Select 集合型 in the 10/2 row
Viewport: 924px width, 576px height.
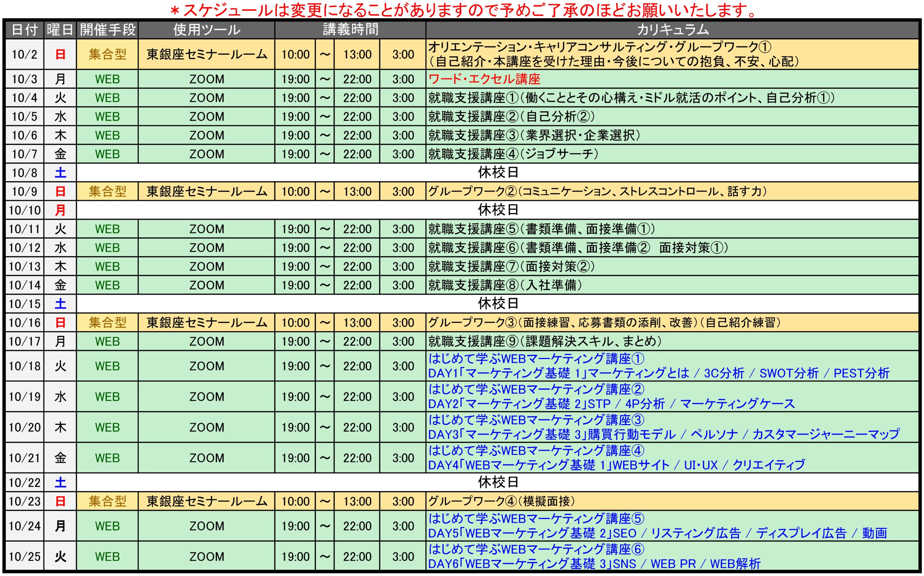(x=108, y=54)
